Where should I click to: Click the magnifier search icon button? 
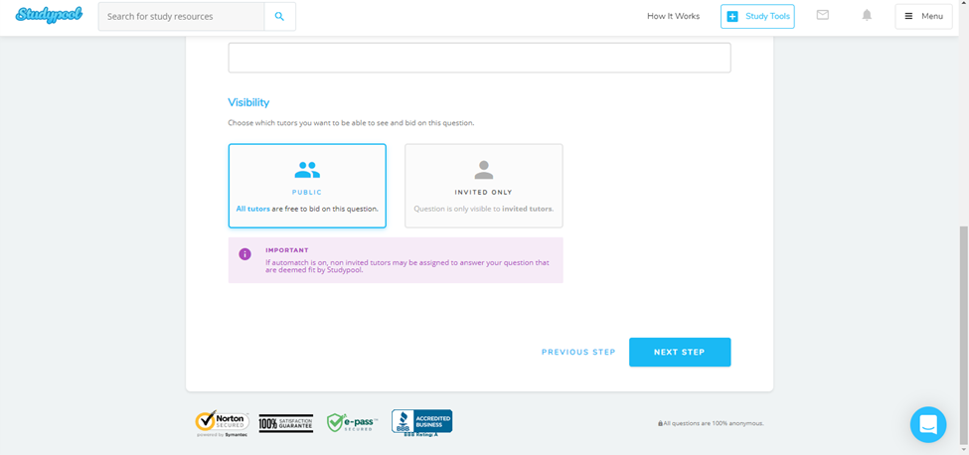coord(280,17)
